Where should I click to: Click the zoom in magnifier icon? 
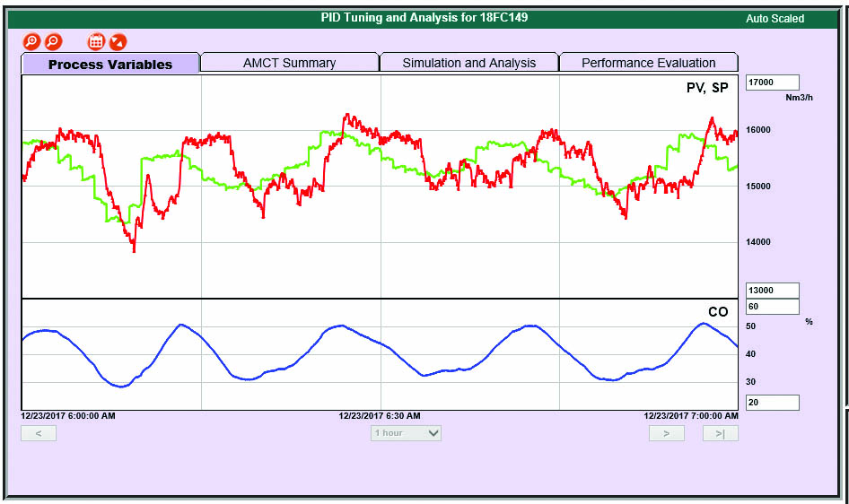31,41
